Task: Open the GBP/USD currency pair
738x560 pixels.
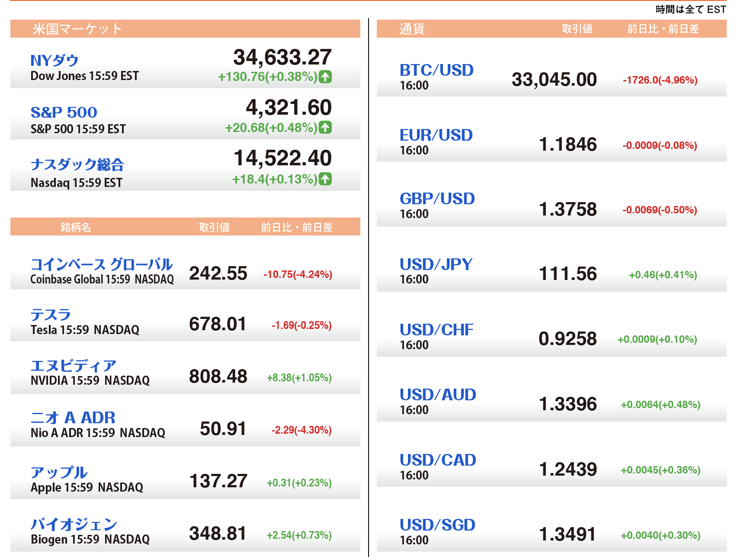Action: pos(437,199)
